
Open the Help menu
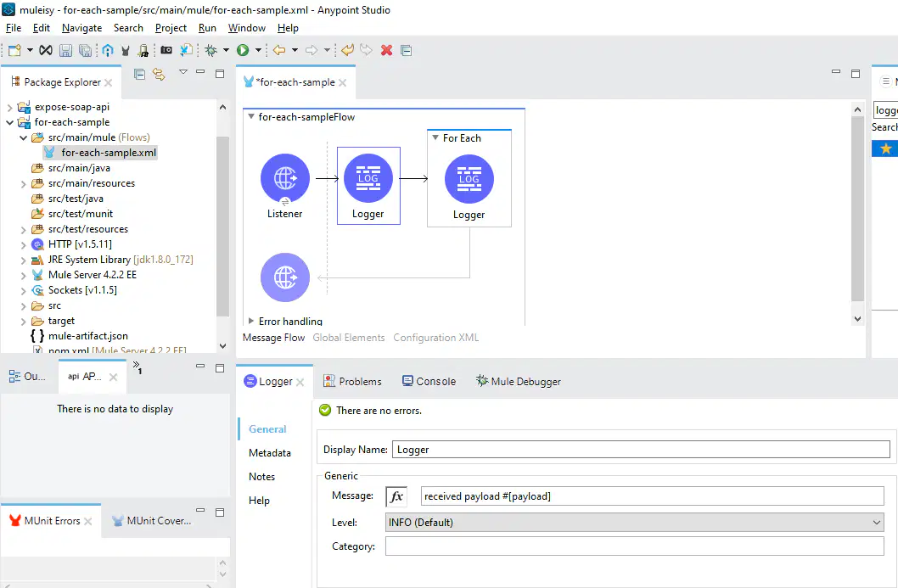tap(288, 28)
